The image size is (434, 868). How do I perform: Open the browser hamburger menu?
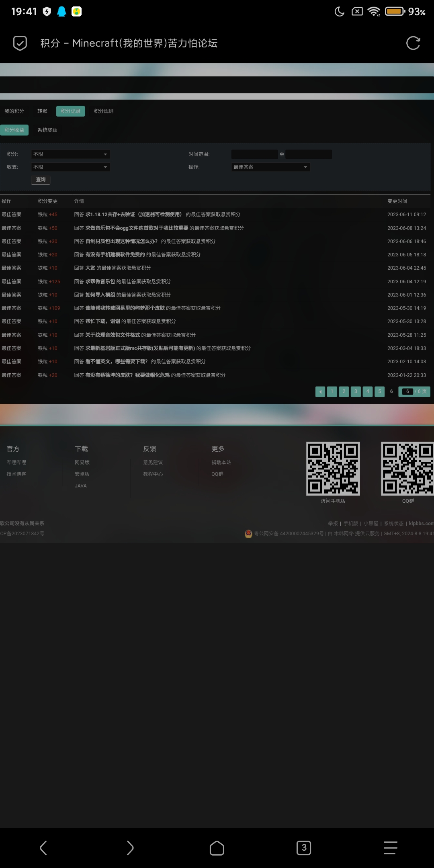(390, 848)
